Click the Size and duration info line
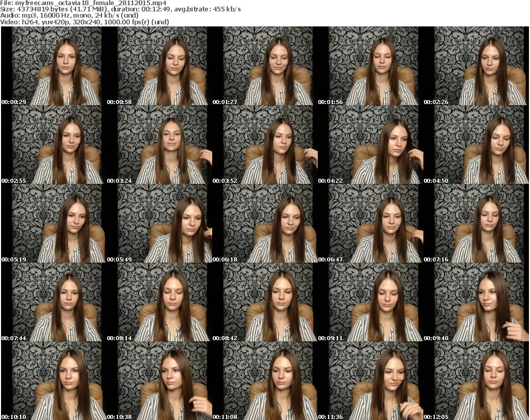 [x=120, y=9]
